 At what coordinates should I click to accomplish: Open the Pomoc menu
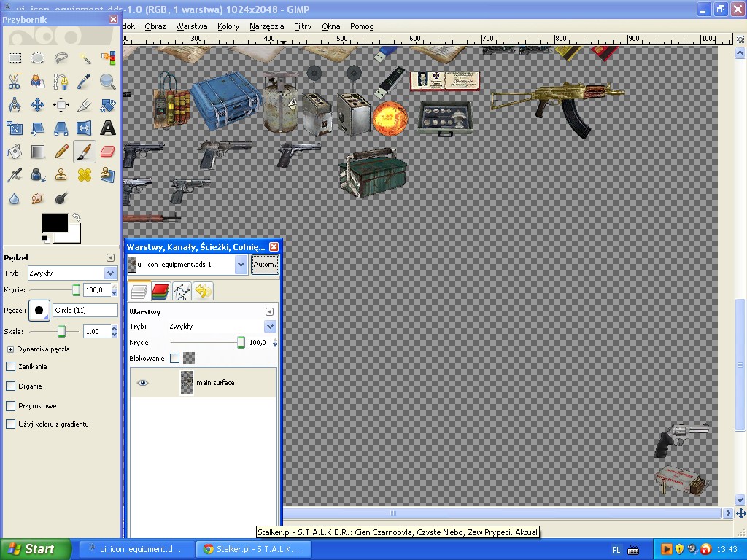362,26
